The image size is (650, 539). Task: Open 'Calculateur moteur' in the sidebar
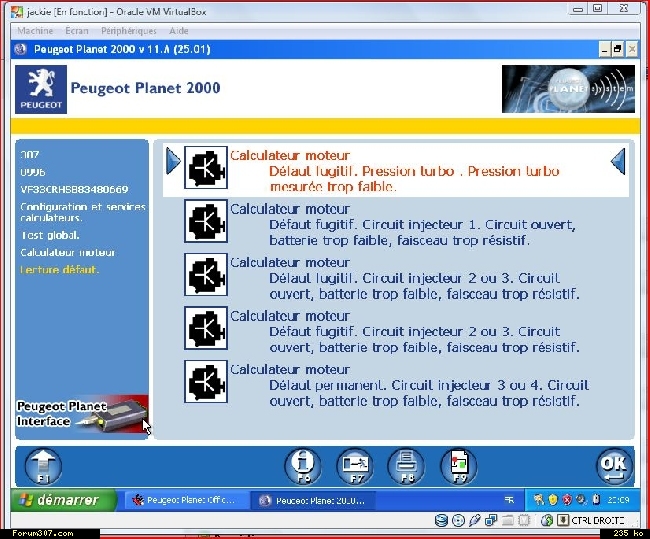[x=68, y=253]
